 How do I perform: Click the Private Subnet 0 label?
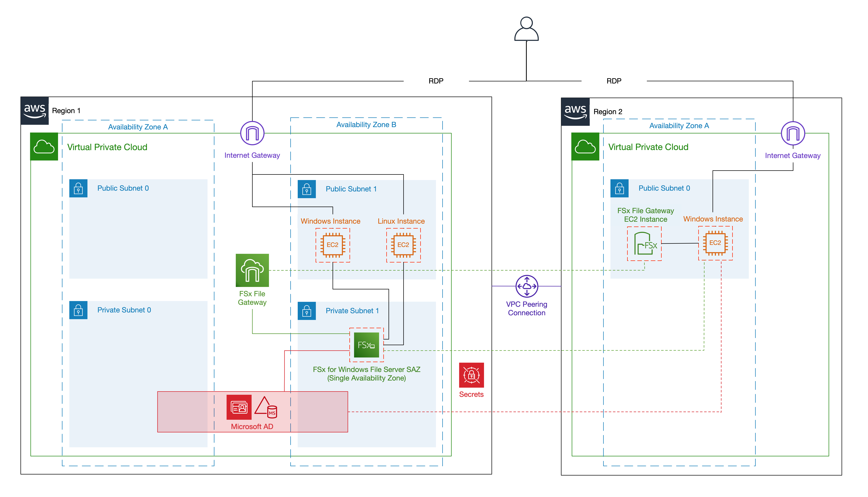[124, 310]
